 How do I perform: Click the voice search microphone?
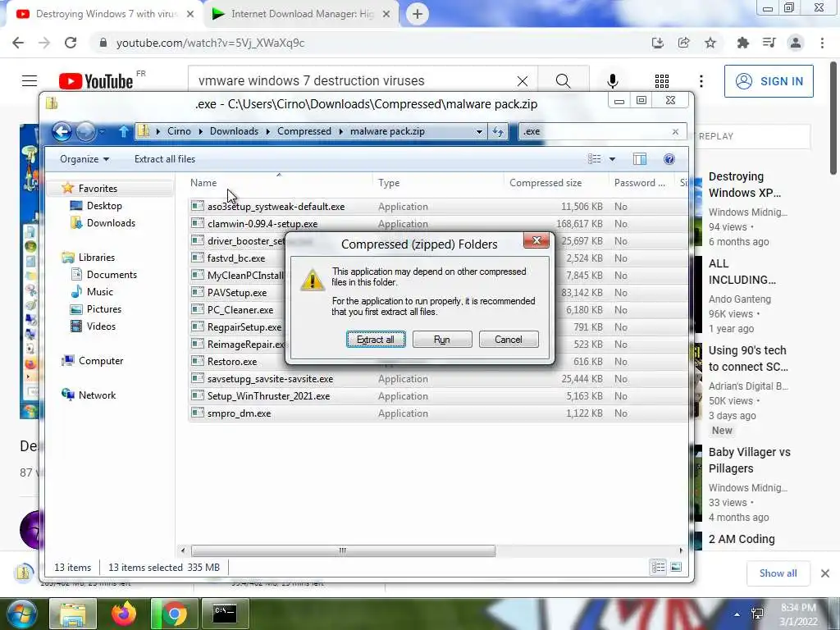(612, 81)
